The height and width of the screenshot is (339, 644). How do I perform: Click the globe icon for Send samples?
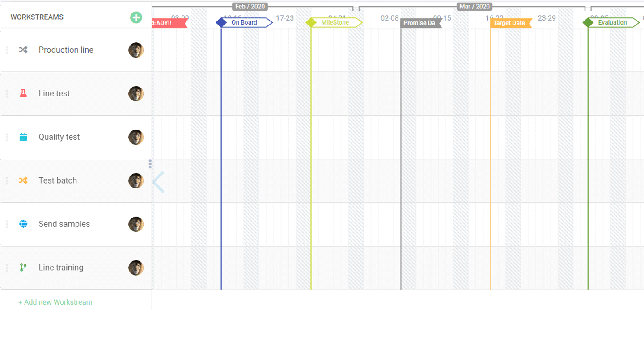click(23, 224)
